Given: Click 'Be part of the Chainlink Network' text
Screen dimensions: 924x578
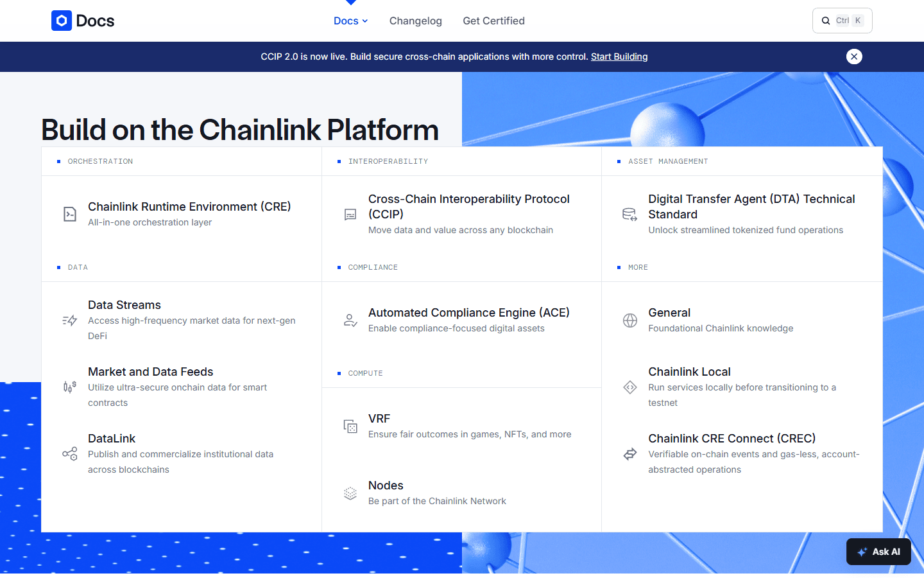Looking at the screenshot, I should (437, 501).
